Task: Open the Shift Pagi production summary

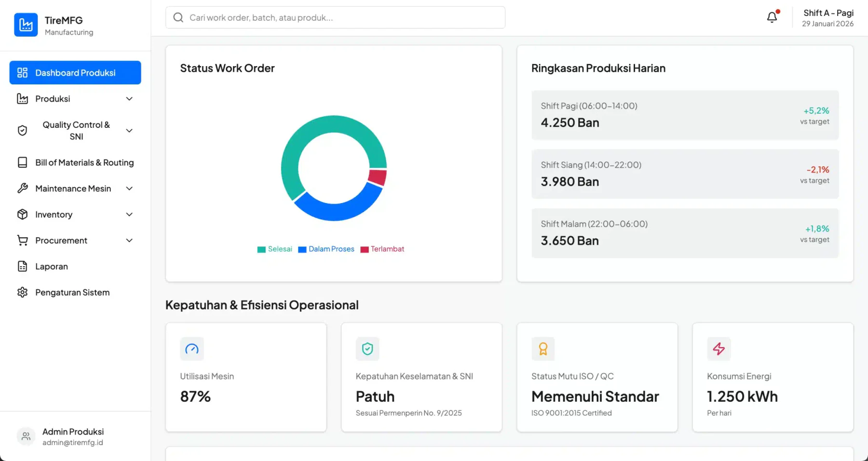Action: tap(685, 115)
